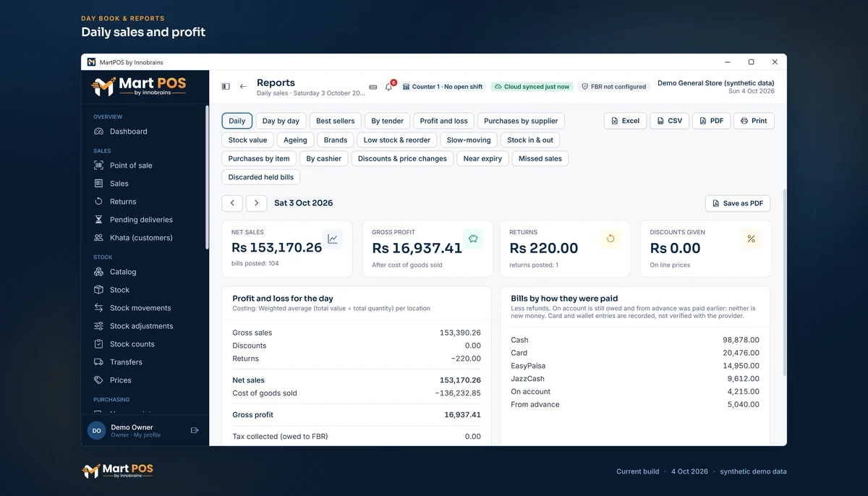Open the keyboard shortcuts icon in header
This screenshot has width=868, height=496.
tap(373, 87)
